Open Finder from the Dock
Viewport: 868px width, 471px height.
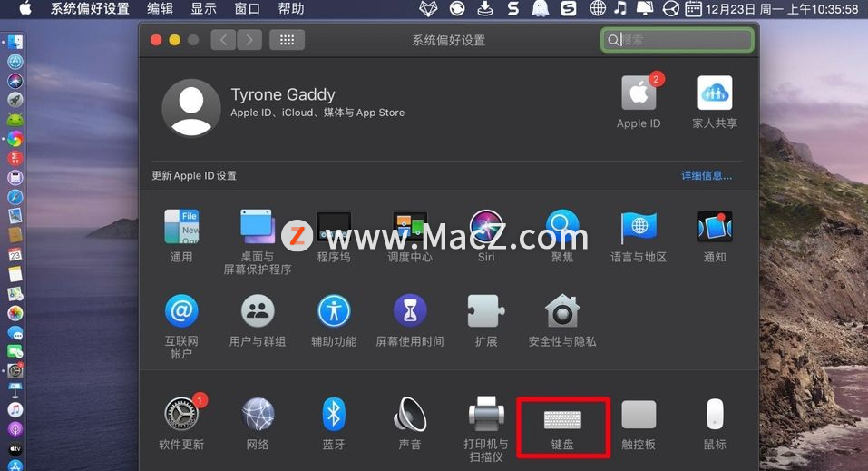pyautogui.click(x=15, y=42)
